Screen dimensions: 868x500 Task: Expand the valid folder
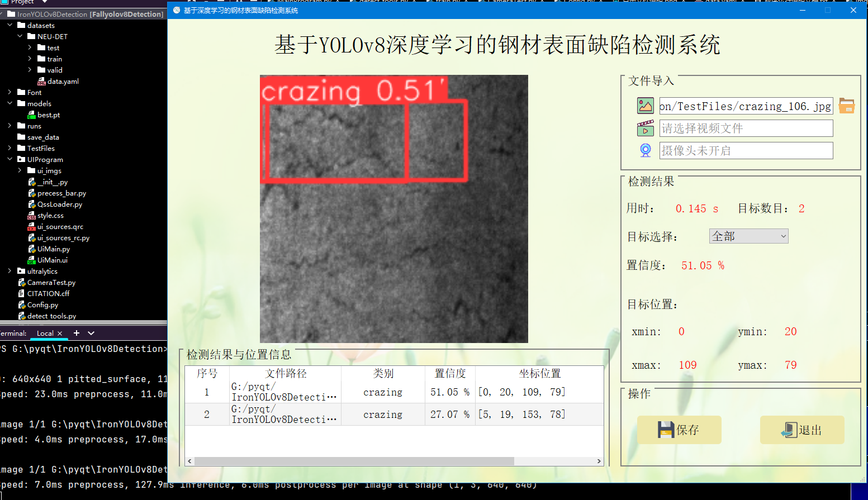(x=30, y=70)
